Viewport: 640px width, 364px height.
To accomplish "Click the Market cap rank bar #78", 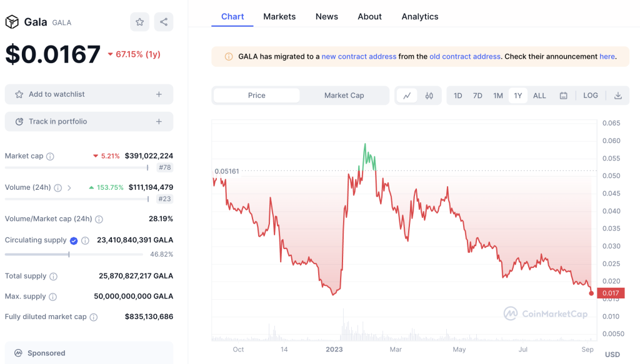I will (x=76, y=167).
